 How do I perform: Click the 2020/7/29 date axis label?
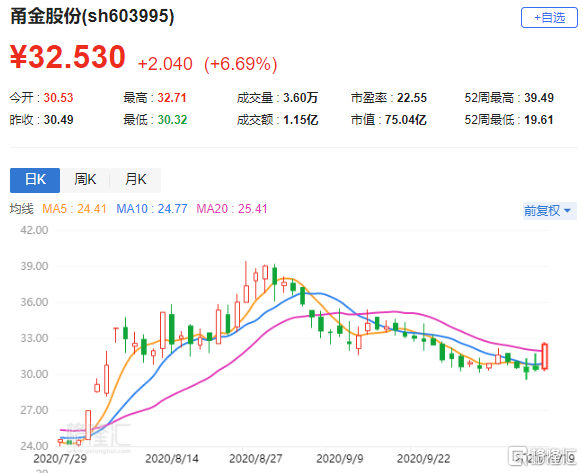click(60, 458)
